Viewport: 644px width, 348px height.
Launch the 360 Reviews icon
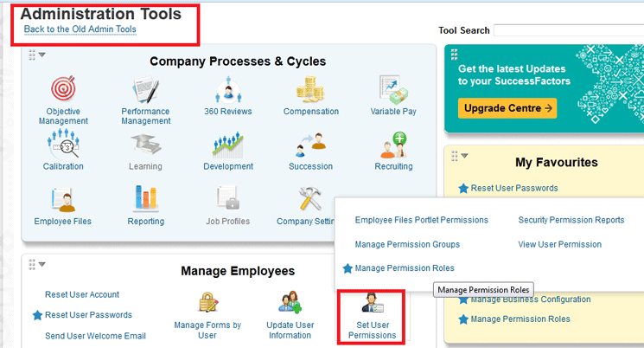pyautogui.click(x=227, y=90)
